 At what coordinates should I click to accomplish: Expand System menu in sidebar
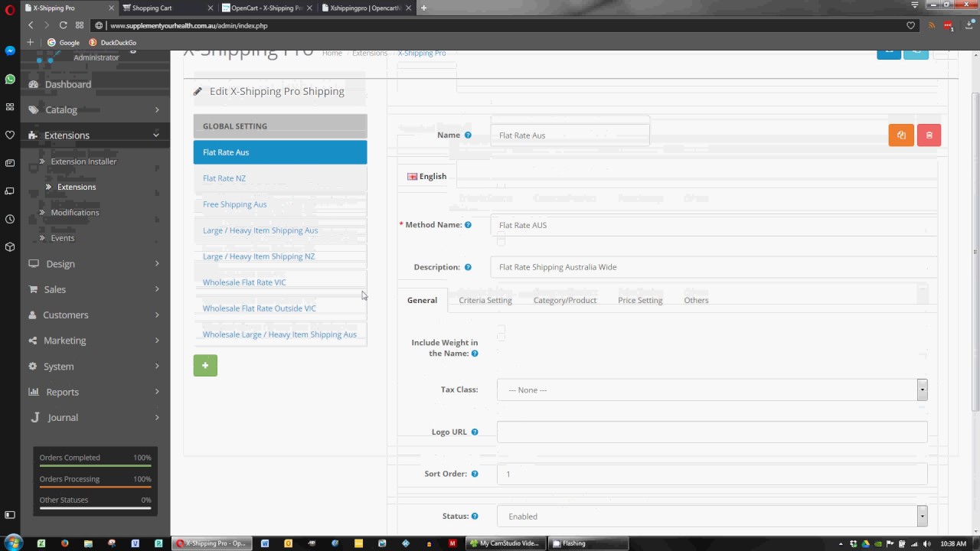(x=95, y=367)
